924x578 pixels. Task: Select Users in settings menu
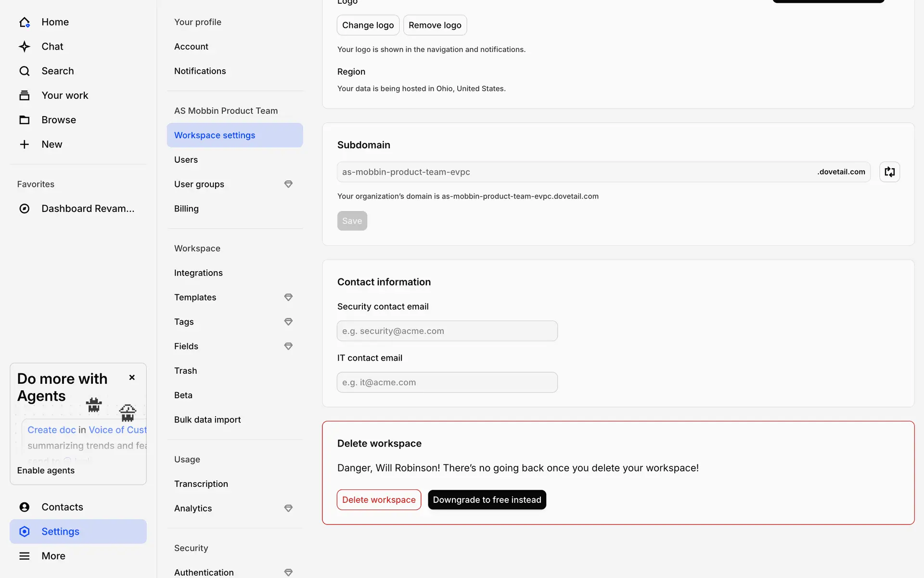tap(186, 160)
